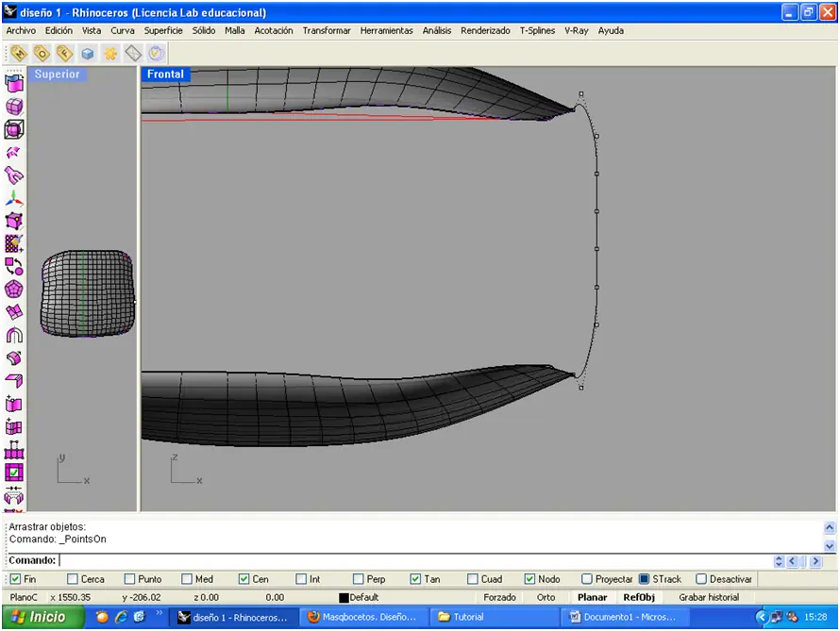The width and height of the screenshot is (840, 631).
Task: Toggle Orto mode in status bar
Action: coord(546,597)
